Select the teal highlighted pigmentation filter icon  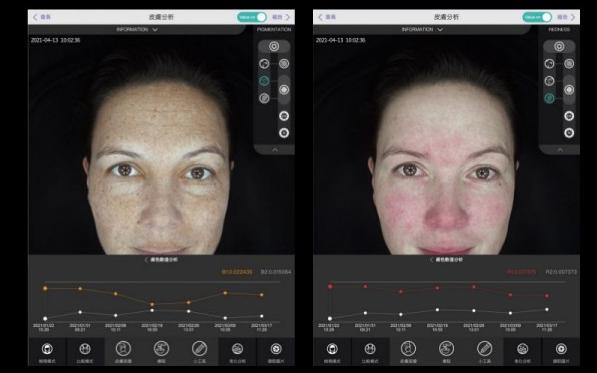click(264, 81)
